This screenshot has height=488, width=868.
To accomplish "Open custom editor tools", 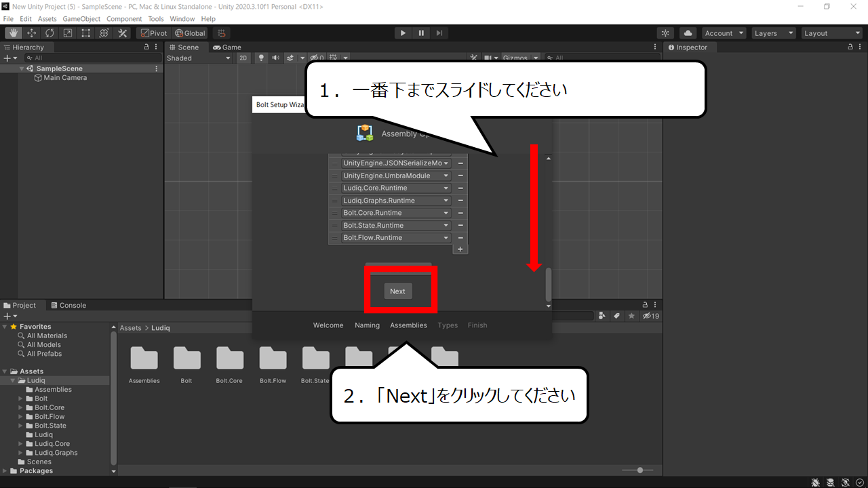I will 123,33.
